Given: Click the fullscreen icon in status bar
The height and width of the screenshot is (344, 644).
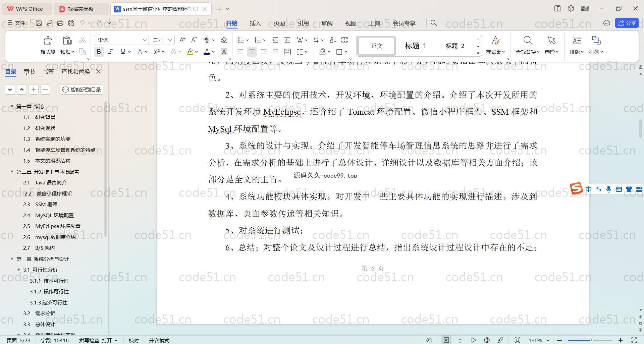Looking at the screenshot, I should point(634,340).
